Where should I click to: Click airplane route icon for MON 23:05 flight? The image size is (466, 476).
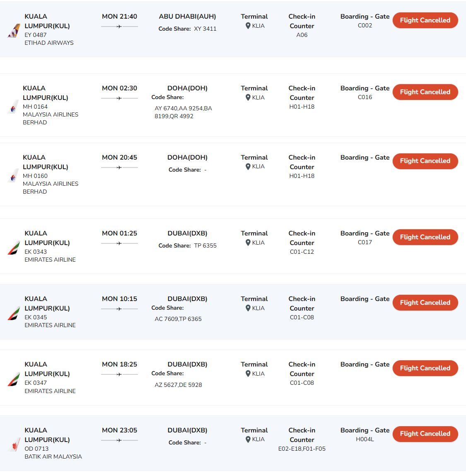(119, 440)
